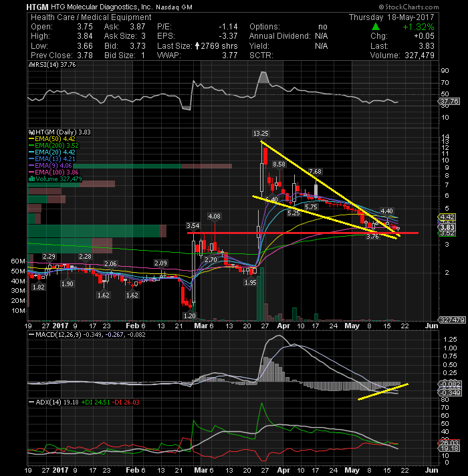Select the EMA(200) 3.52 legend entry

[x=53, y=146]
